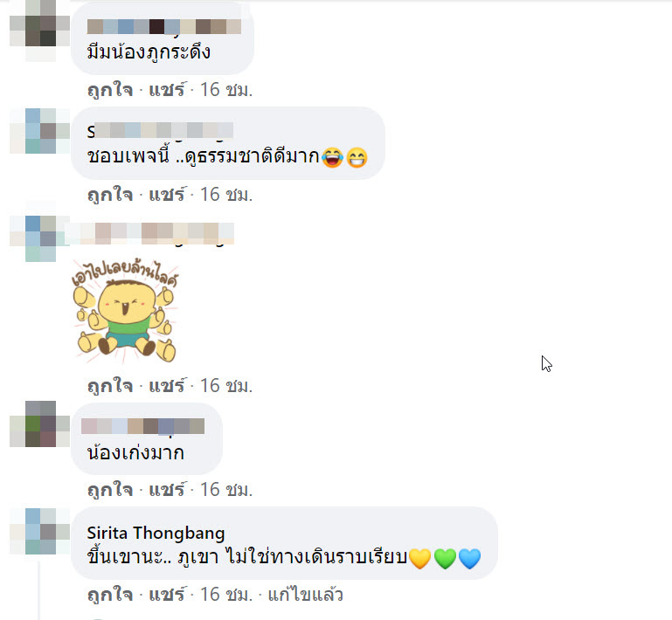This screenshot has height=620, width=672.
Task: Click 16 ชม. timestamp on 'น้องเก่งมาก' comment
Action: pos(226,490)
